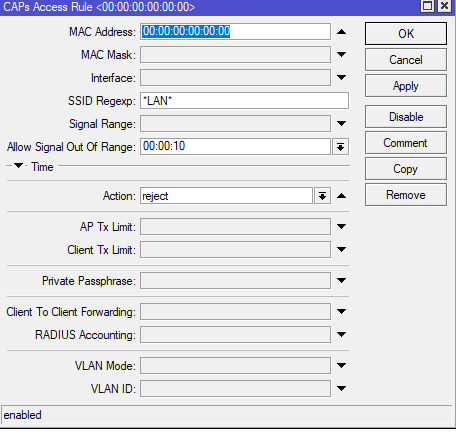Remove this access rule
Screen dimensions: 456x435
click(406, 195)
